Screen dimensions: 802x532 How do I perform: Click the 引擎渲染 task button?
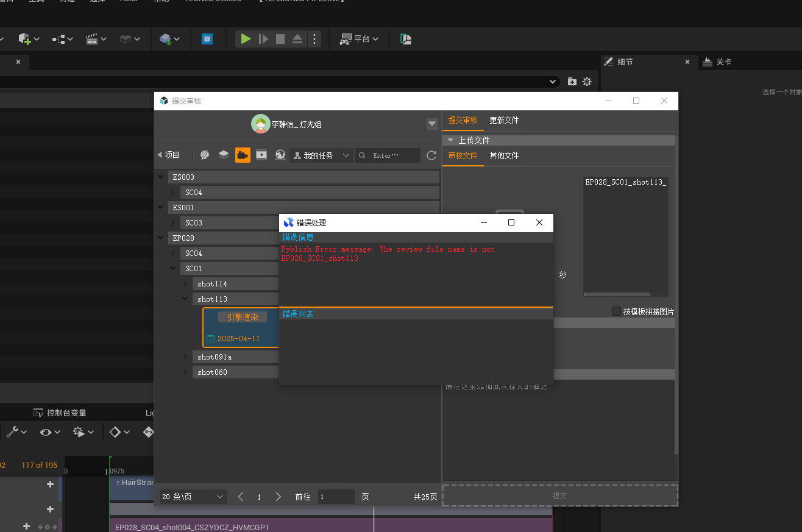[x=243, y=317]
